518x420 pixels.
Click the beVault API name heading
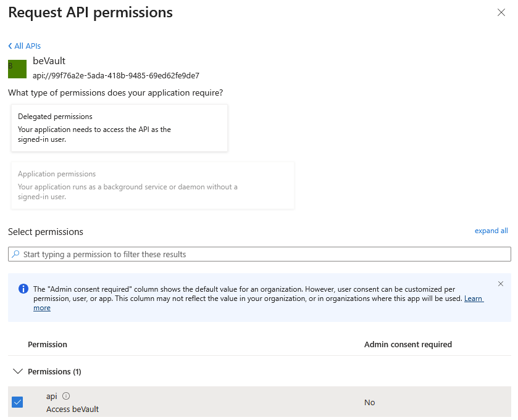49,61
